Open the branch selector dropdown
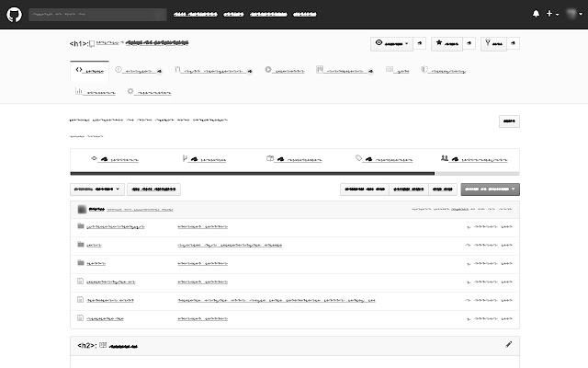 pyautogui.click(x=96, y=190)
